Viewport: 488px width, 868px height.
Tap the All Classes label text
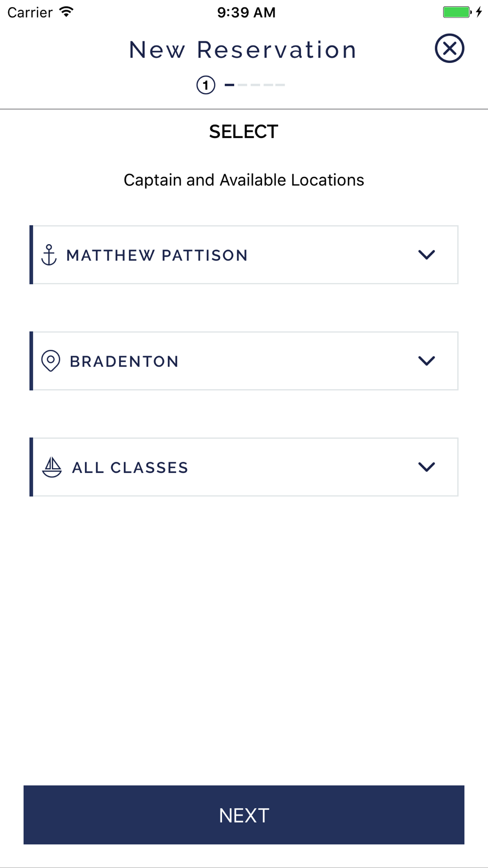130,468
